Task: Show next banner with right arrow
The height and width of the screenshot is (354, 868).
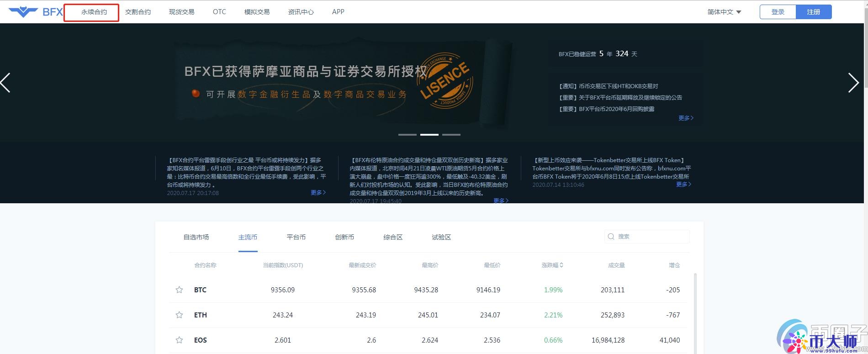Action: click(x=853, y=83)
